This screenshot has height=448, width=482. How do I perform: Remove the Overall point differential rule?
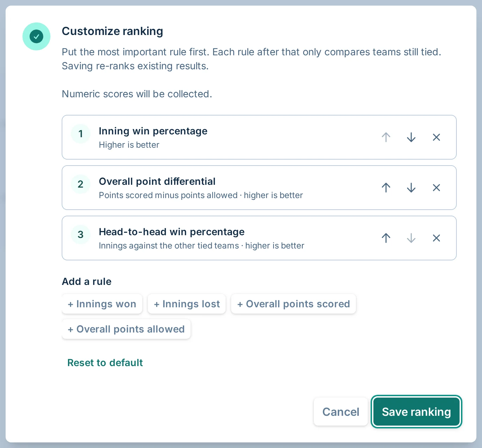436,188
